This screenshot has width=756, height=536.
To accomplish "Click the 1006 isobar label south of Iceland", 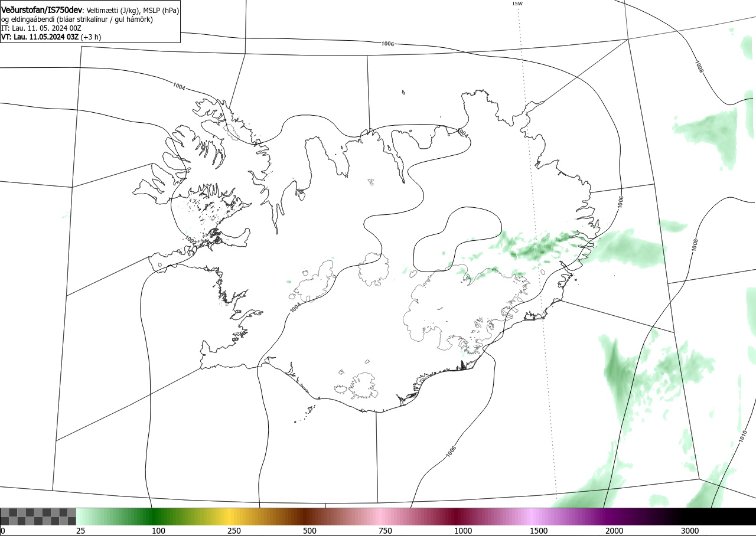I will [451, 451].
